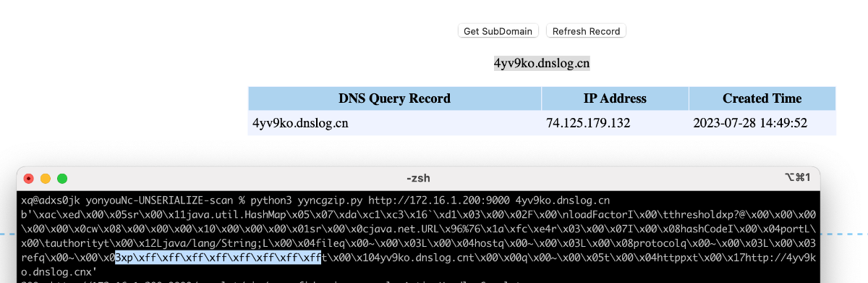Close the zsh terminal window
Screen dimensions: 868x283
coord(29,178)
